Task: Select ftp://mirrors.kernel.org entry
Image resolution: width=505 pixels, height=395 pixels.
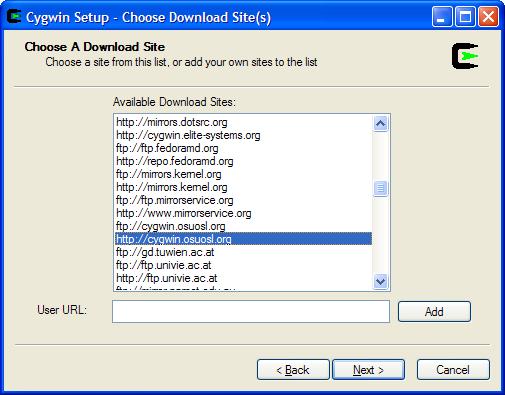Action: [244, 174]
